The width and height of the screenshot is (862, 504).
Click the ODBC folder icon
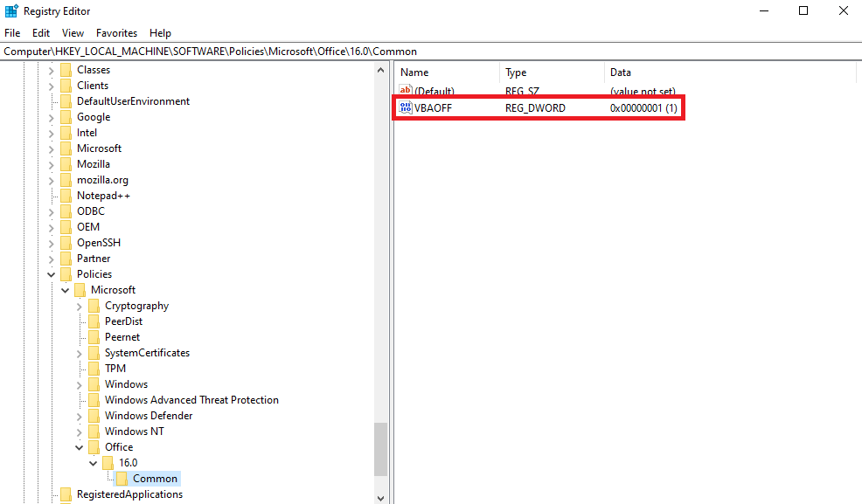tap(66, 211)
